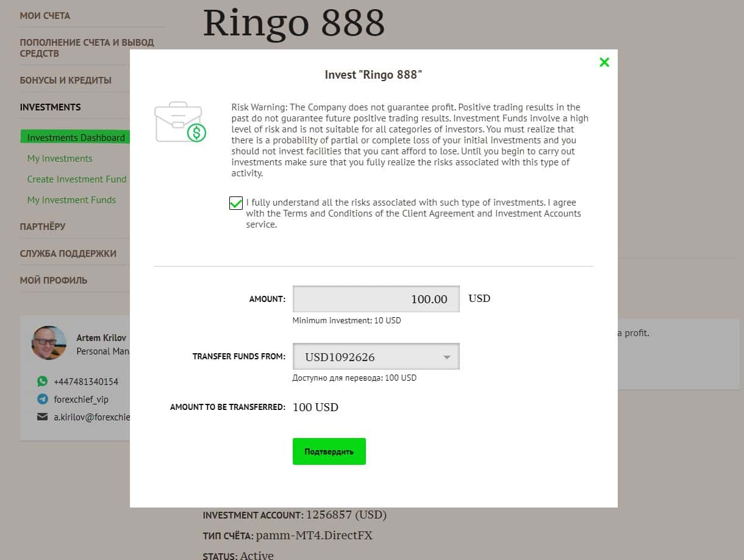Open ПОПОЛНЕНИЕ СЧЕТА И ВЫВОД СРЕДСТВ menu
Image resolution: width=744 pixels, height=560 pixels.
point(87,48)
